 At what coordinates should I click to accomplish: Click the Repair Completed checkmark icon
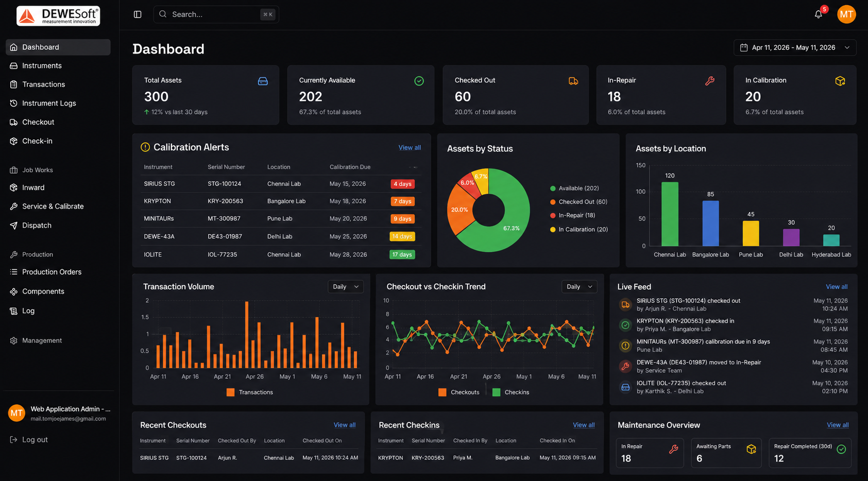click(841, 449)
